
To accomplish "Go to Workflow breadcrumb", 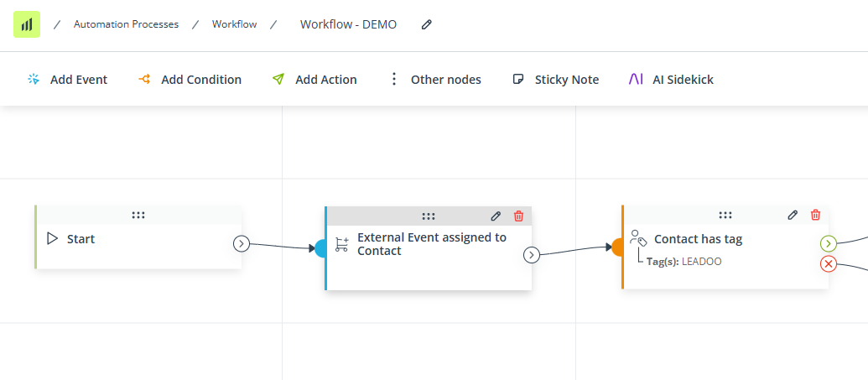I will (234, 24).
